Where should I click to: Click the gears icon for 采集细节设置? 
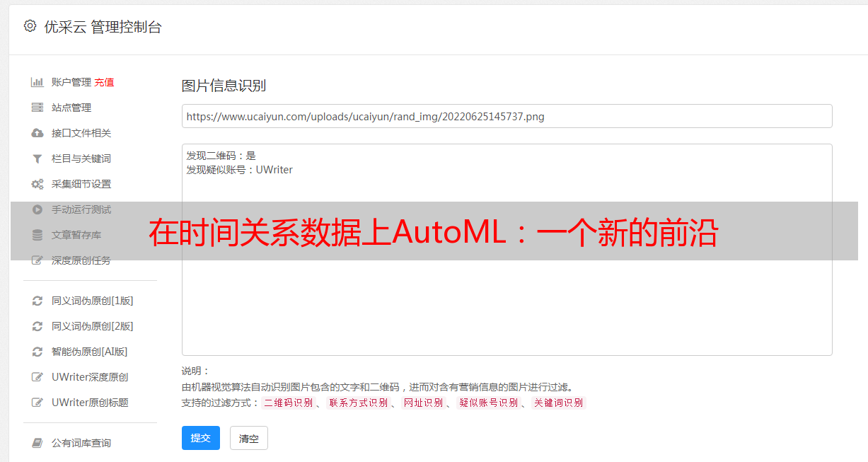coord(37,184)
